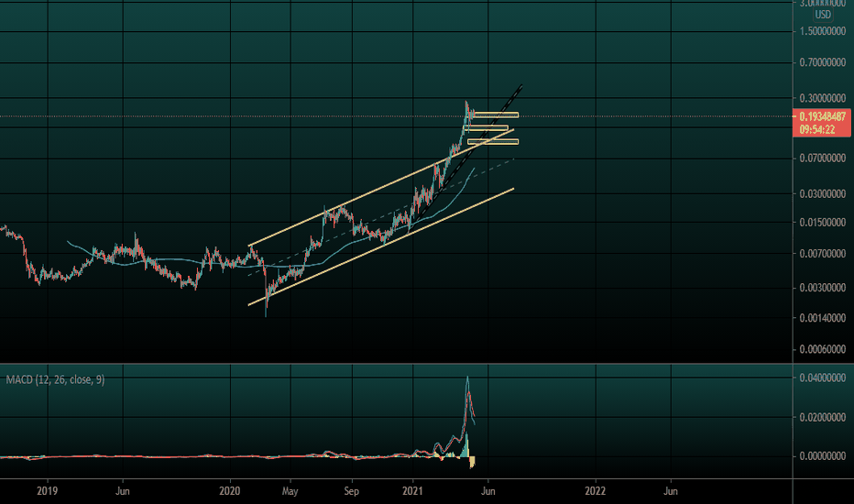Click the 0.30000000 price axis label
This screenshot has width=854, height=504.
pyautogui.click(x=823, y=98)
